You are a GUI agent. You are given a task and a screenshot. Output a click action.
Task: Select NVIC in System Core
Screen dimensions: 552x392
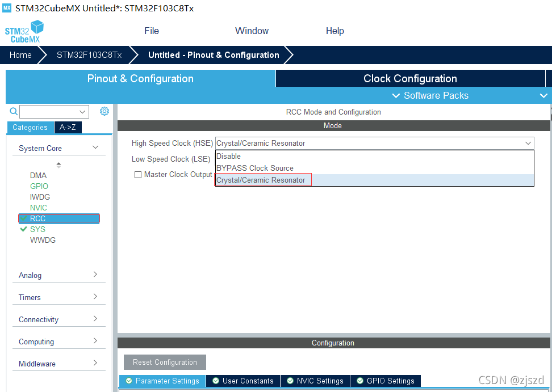39,208
